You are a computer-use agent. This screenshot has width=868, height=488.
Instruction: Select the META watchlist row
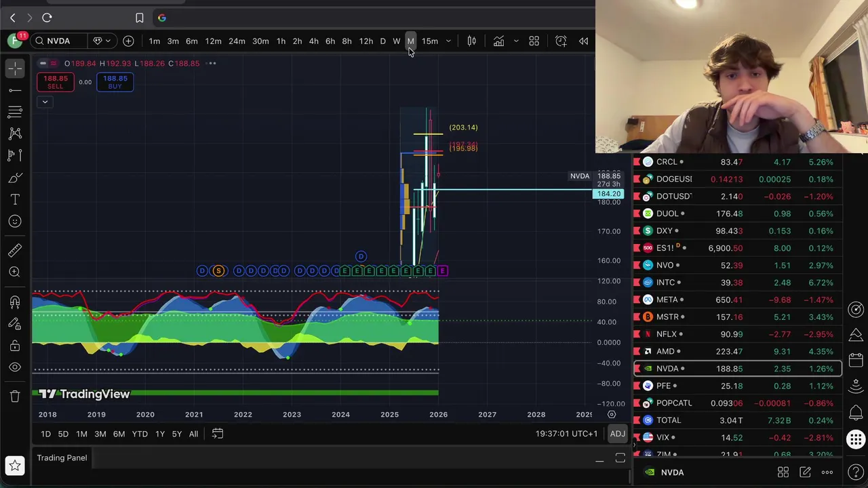(738, 300)
